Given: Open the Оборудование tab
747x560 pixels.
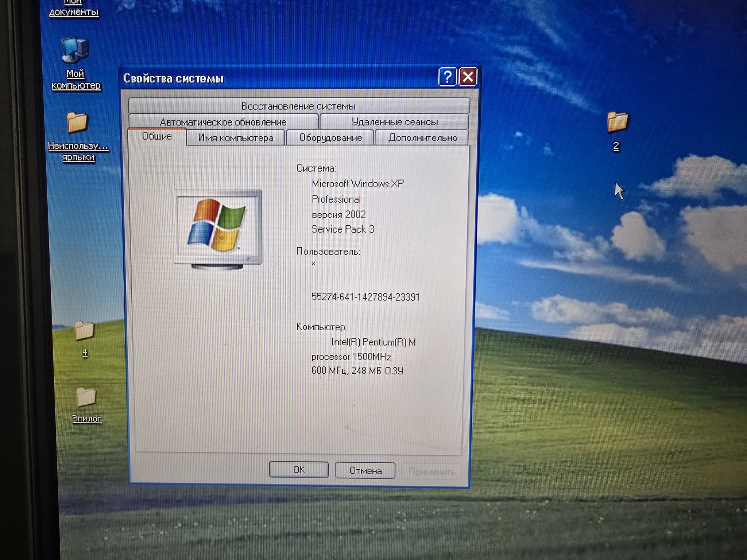Looking at the screenshot, I should tap(330, 138).
